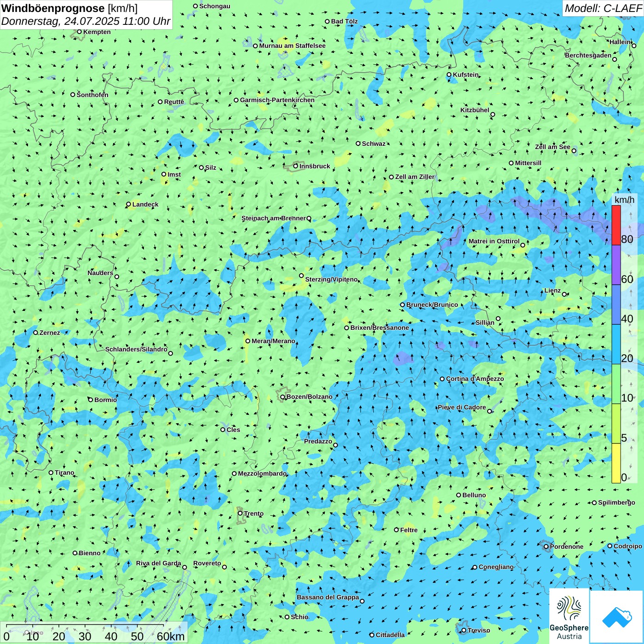The height and width of the screenshot is (644, 644).
Task: Click the Feltre label
Action: pyautogui.click(x=409, y=530)
